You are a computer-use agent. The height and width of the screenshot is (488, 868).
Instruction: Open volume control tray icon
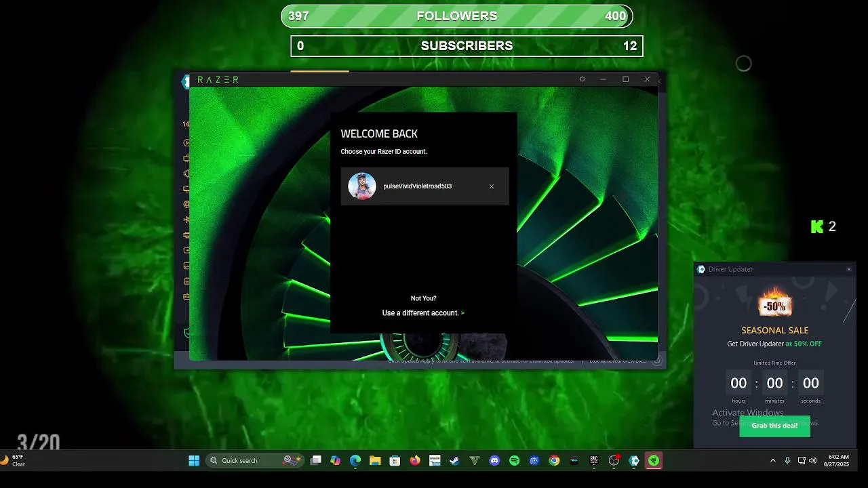tap(813, 461)
